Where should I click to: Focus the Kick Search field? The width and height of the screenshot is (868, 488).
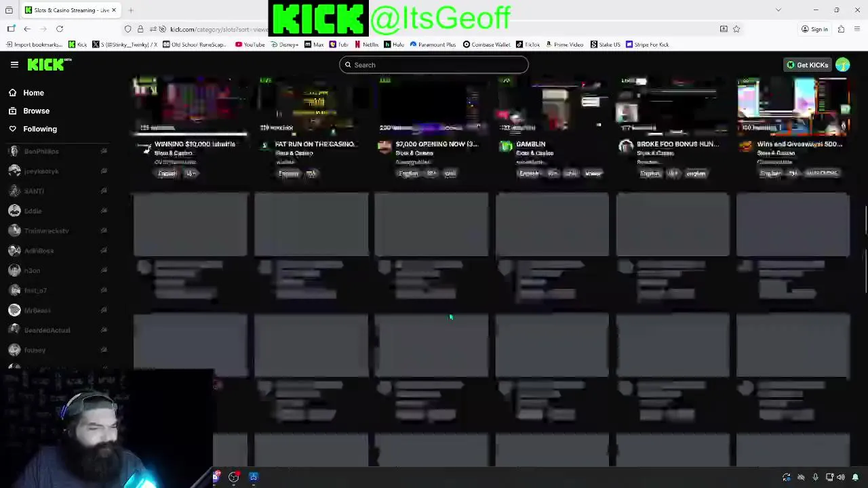434,65
